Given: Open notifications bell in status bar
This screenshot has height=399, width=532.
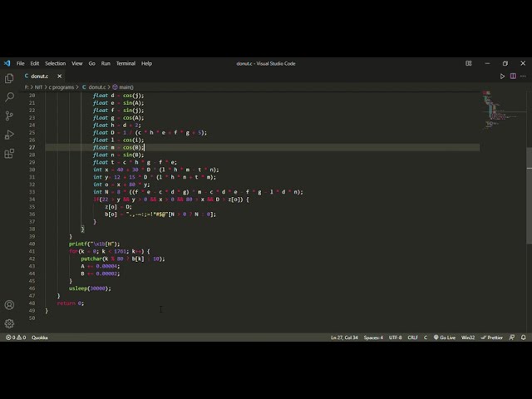Looking at the screenshot, I should [524, 337].
